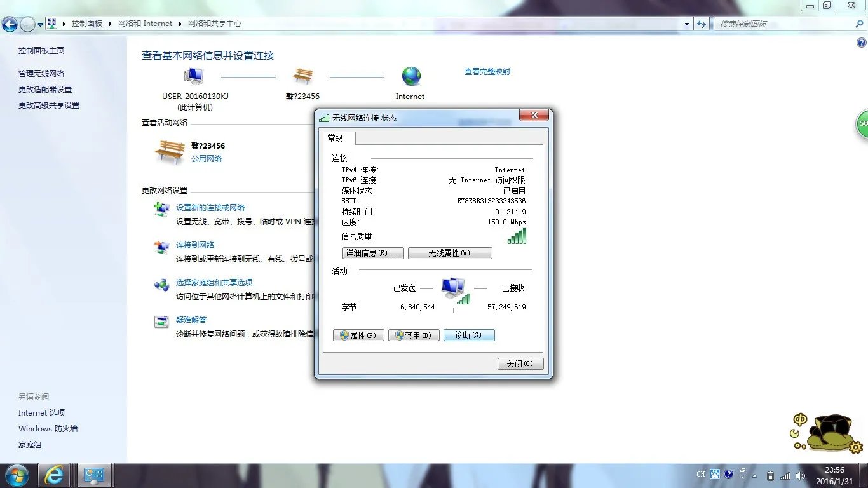Click the show desktop button
Viewport: 868px width, 488px height.
(x=863, y=475)
